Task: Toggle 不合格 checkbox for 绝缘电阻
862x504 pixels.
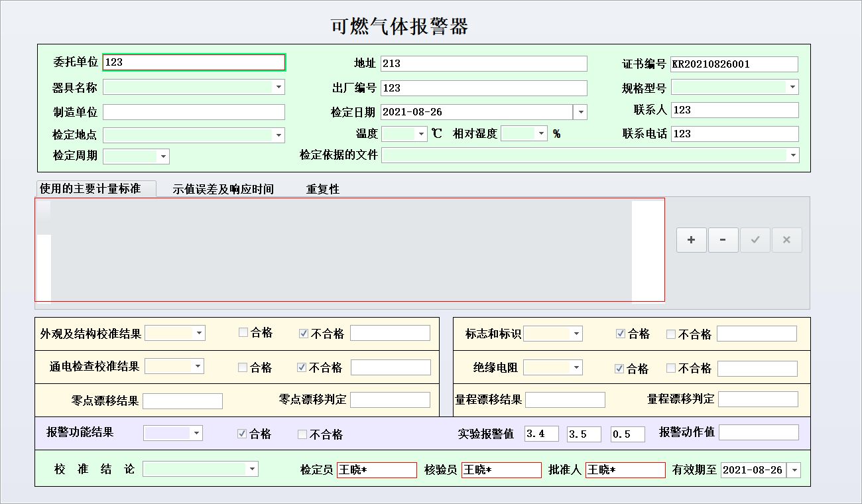Action: [671, 368]
